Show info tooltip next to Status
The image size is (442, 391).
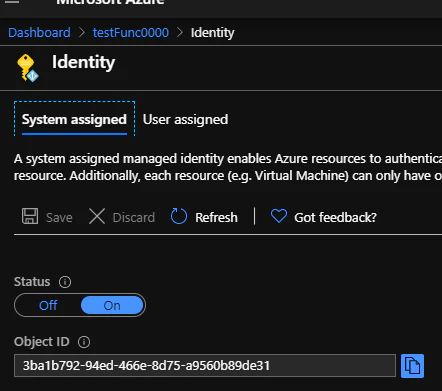[x=65, y=282]
